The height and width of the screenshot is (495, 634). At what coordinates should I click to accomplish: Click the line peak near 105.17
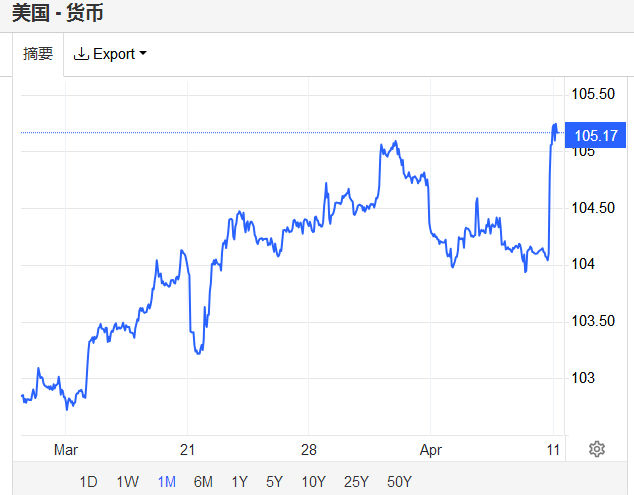[x=555, y=126]
